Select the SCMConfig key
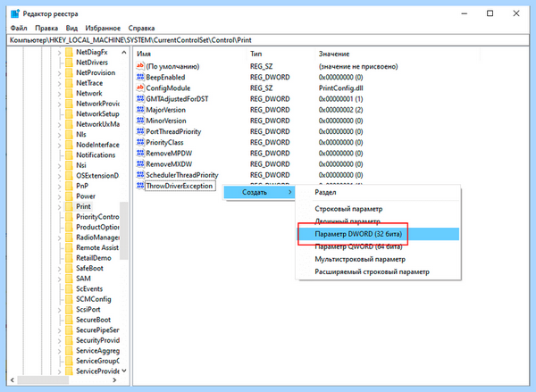 [93, 299]
